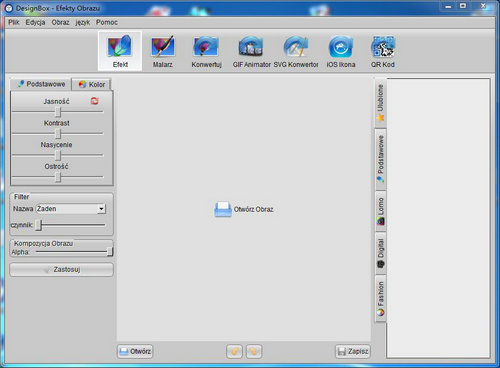Open the iOS Ikona tool
Image resolution: width=500 pixels, height=368 pixels.
coord(341,51)
